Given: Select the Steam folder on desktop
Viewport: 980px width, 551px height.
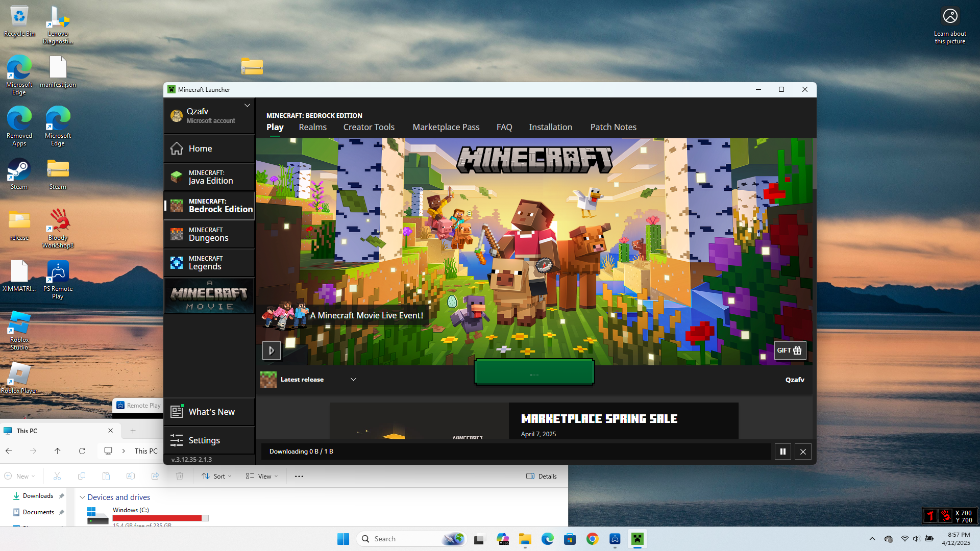Looking at the screenshot, I should [58, 174].
